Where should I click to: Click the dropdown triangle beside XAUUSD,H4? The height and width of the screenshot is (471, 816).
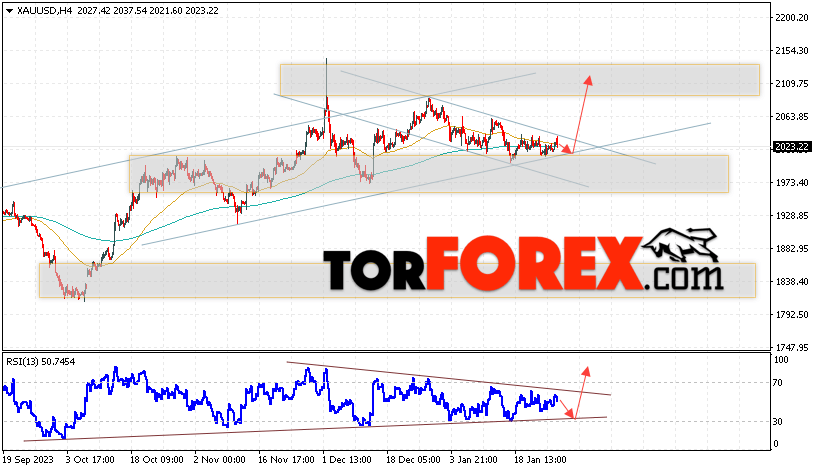pyautogui.click(x=9, y=11)
